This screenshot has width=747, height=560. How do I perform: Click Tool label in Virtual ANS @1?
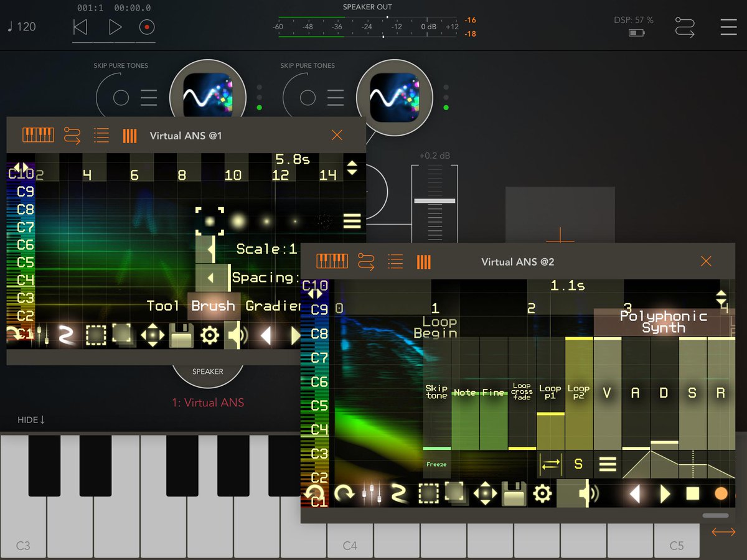click(163, 306)
